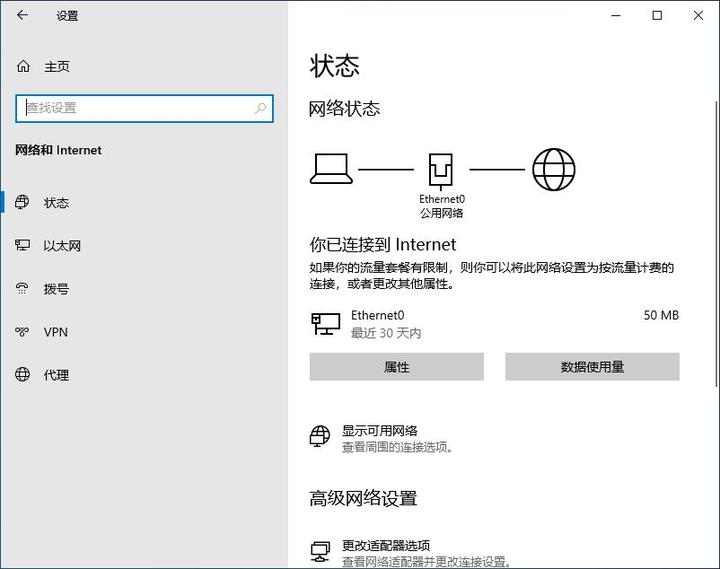This screenshot has height=569, width=720.
Task: Click the Ethernet (以太网) monitor icon
Action: coord(23,245)
